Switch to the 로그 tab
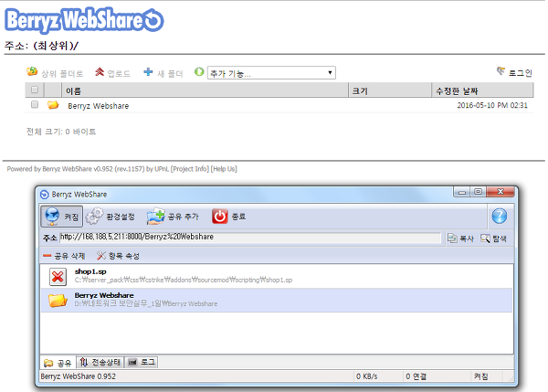The height and width of the screenshot is (392, 548). (x=142, y=362)
